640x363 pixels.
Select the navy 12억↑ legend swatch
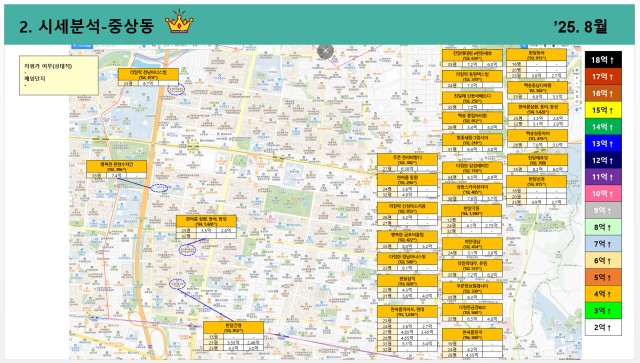coord(603,160)
